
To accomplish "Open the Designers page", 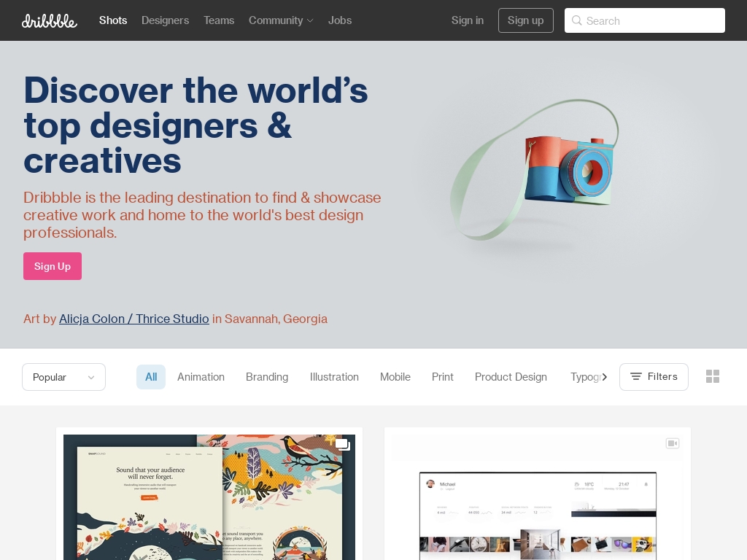I will pos(165,20).
